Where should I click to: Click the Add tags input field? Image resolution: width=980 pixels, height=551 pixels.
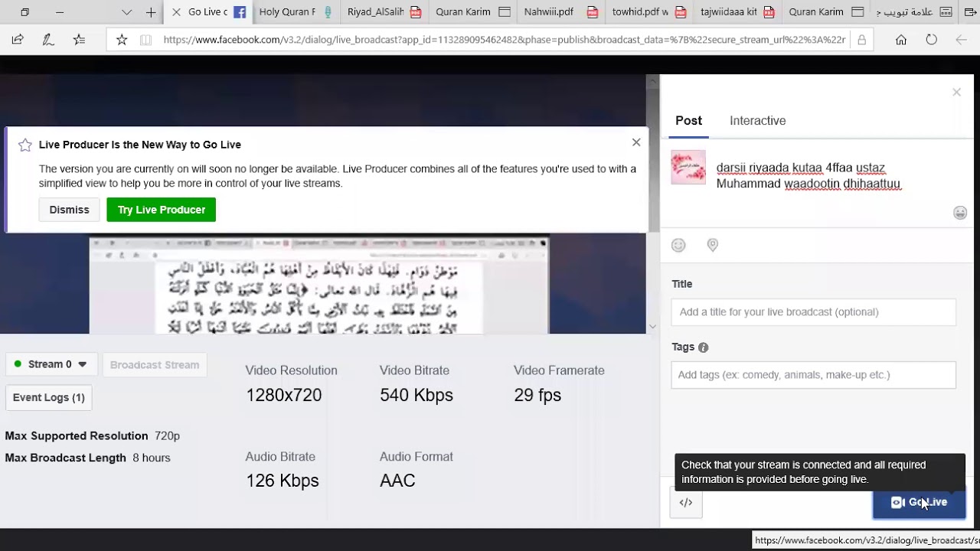(814, 375)
